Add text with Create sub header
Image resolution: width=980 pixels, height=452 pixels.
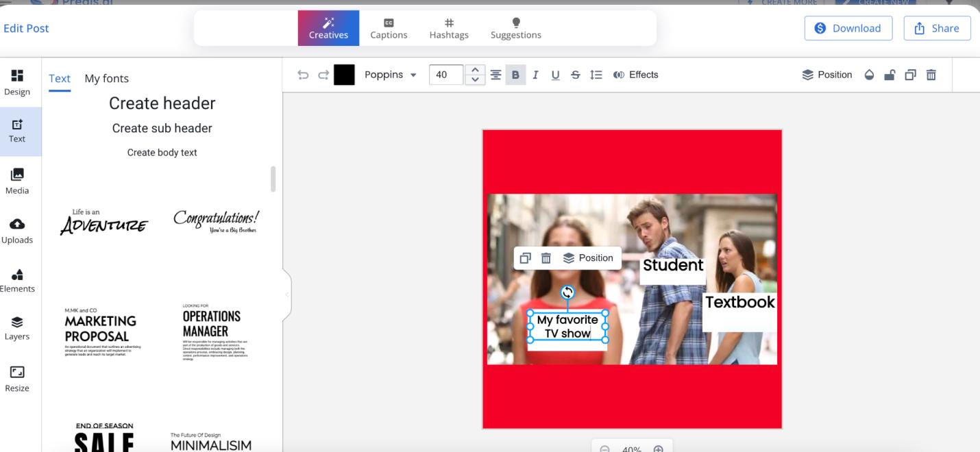[x=162, y=128]
